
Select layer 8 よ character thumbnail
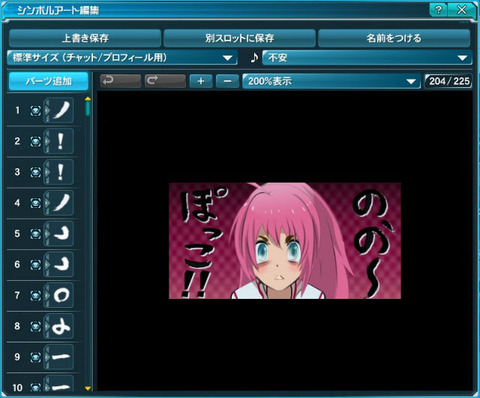(x=61, y=326)
